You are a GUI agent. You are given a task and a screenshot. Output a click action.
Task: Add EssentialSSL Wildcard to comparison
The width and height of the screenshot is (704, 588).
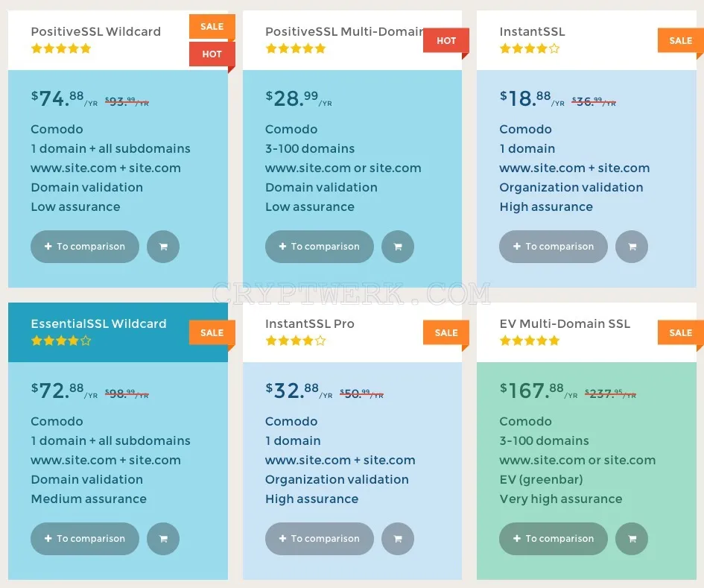point(85,539)
